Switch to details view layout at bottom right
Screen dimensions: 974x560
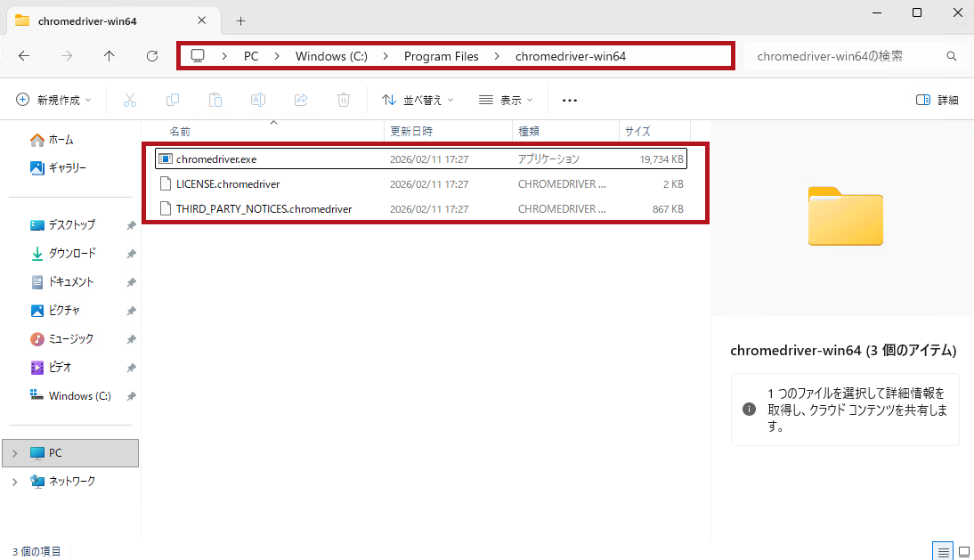(943, 550)
